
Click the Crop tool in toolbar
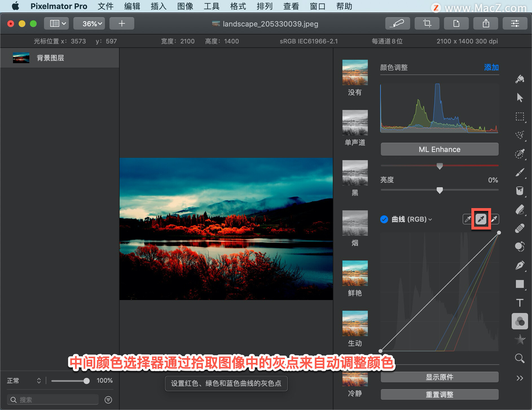pyautogui.click(x=427, y=23)
